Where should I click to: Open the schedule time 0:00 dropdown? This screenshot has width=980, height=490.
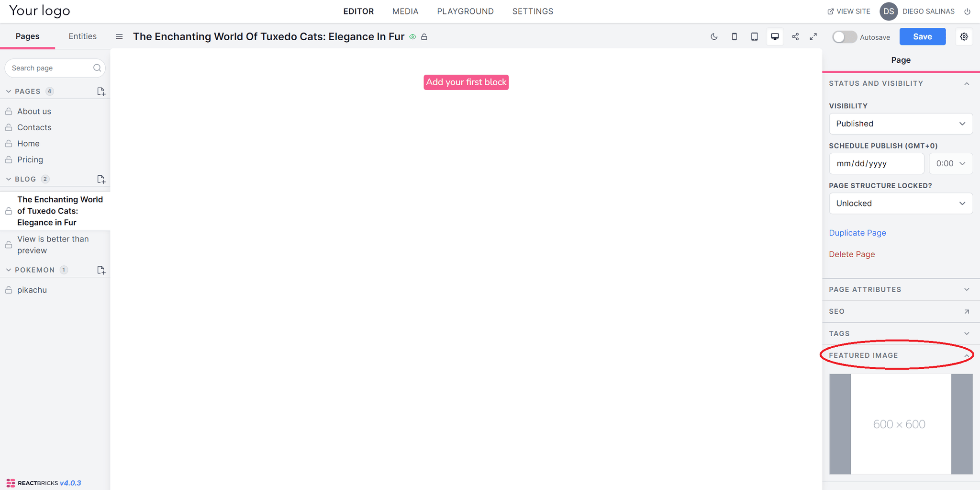point(951,163)
